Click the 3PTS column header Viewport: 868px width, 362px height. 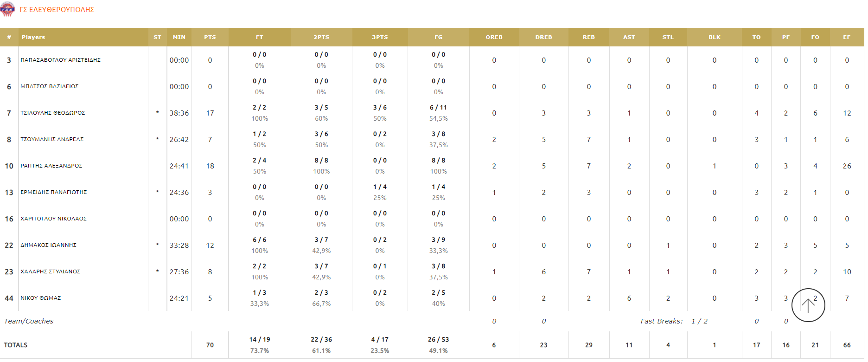(380, 37)
